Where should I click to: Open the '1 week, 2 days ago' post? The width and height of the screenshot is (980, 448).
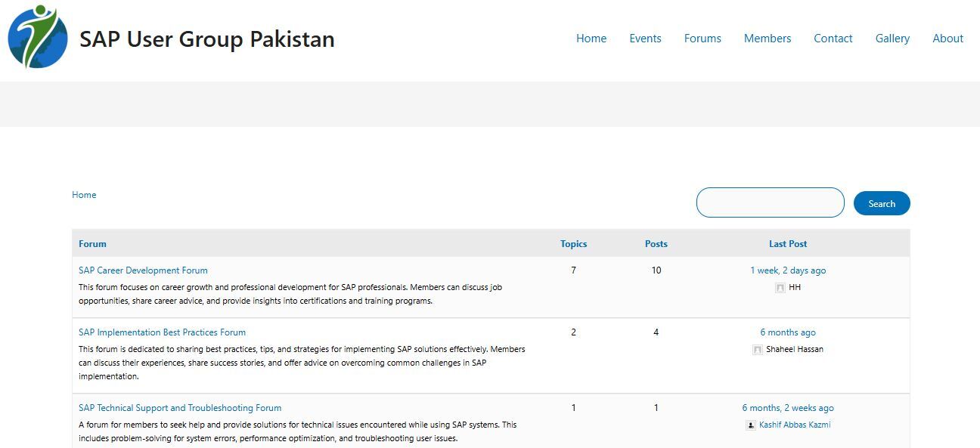[x=788, y=270]
